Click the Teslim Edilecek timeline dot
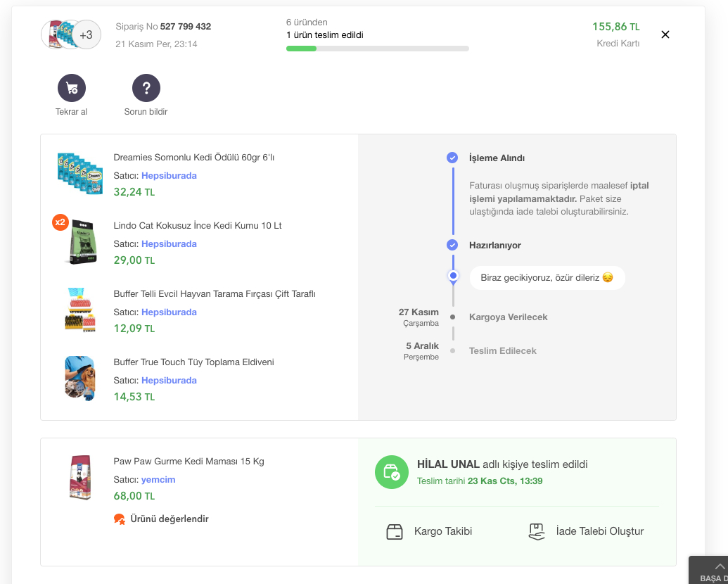The height and width of the screenshot is (584, 728). 453,351
